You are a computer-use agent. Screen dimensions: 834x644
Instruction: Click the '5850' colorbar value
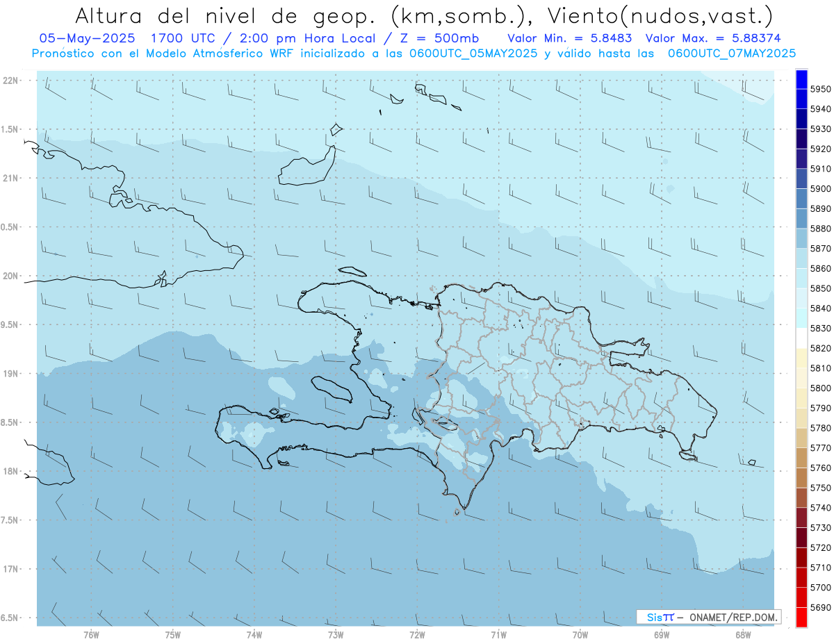tap(821, 288)
